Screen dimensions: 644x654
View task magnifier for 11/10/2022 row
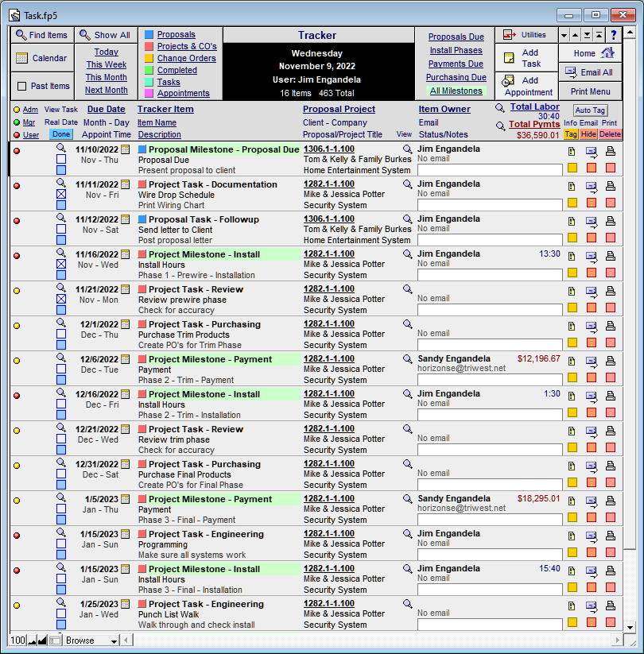click(61, 148)
